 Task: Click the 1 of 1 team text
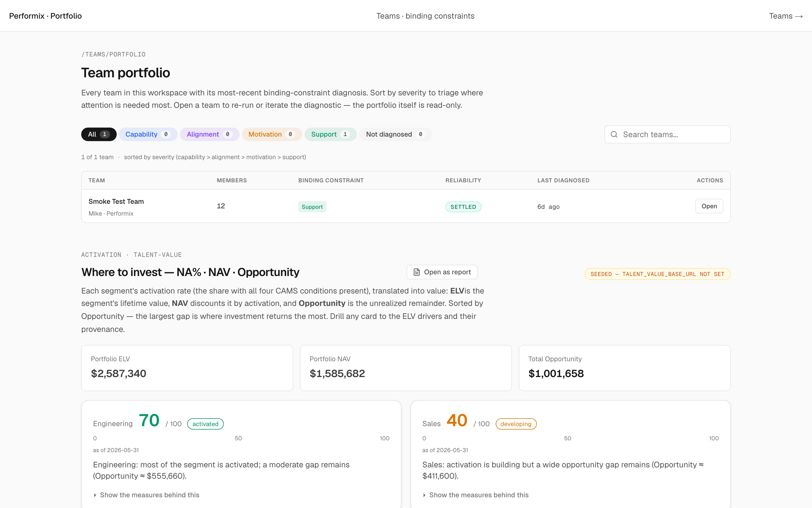tap(97, 157)
